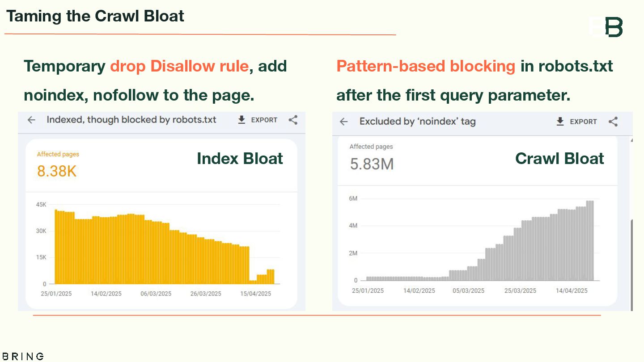The image size is (644, 362).
Task: Click the BRING logo at bottom left
Action: 22,356
